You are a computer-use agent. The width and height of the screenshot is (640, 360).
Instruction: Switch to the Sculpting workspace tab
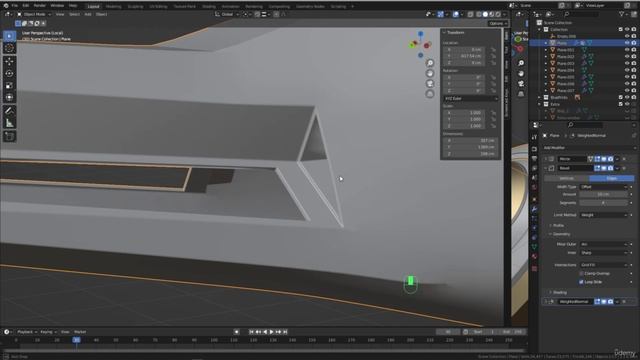click(x=135, y=7)
